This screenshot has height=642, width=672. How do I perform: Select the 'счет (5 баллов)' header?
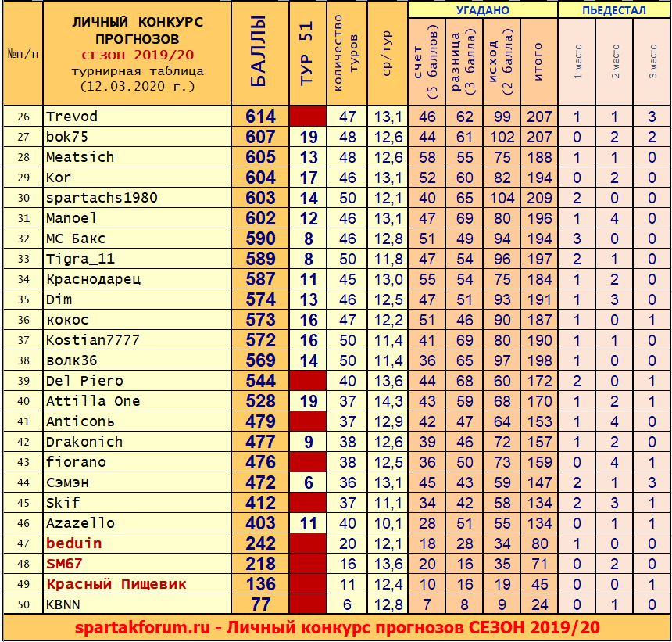coord(426,61)
